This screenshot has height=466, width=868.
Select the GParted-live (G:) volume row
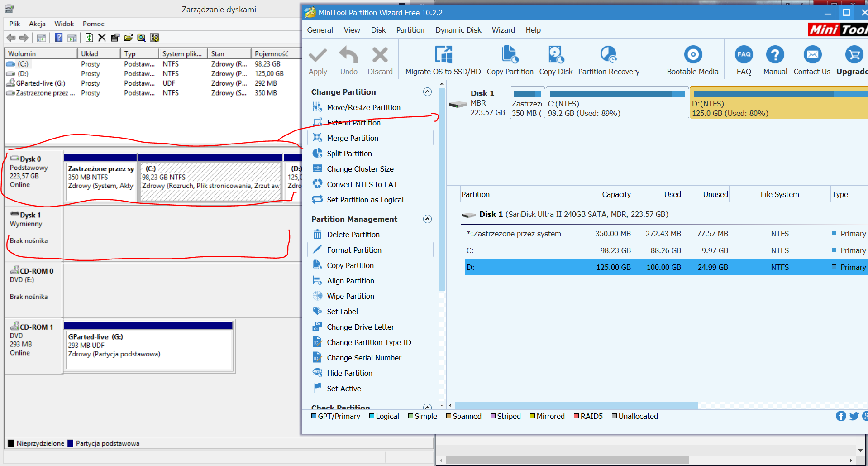153,83
